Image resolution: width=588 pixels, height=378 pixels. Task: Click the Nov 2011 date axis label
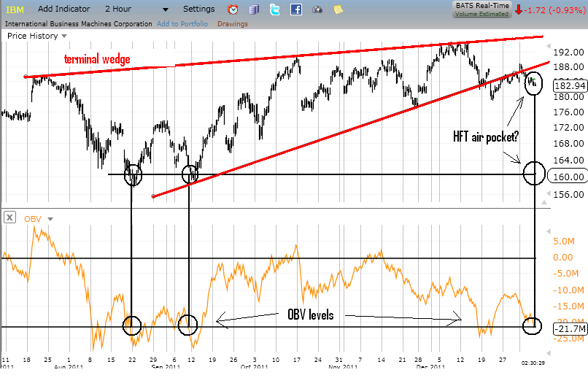(343, 366)
